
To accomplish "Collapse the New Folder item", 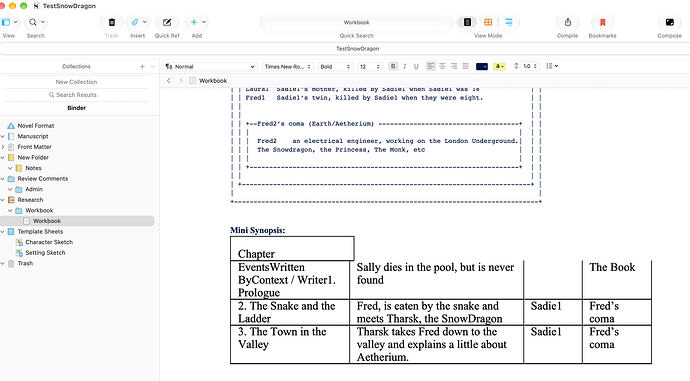I will pyautogui.click(x=3, y=158).
